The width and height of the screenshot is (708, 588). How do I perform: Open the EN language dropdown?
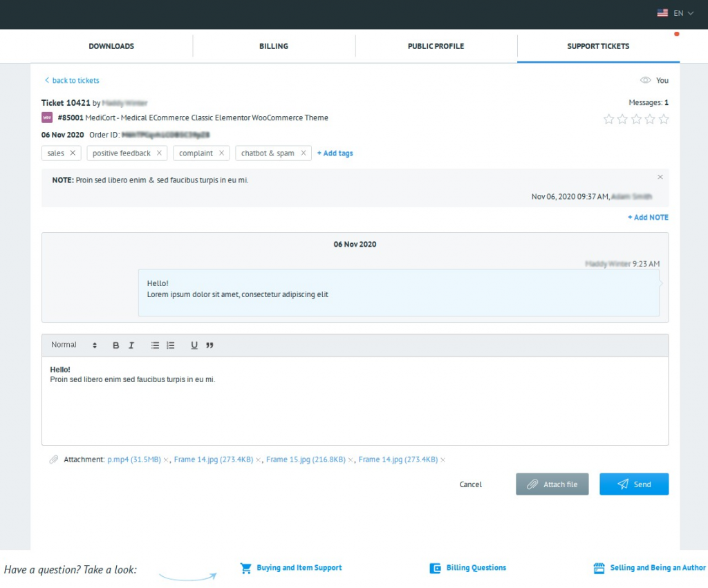(676, 13)
